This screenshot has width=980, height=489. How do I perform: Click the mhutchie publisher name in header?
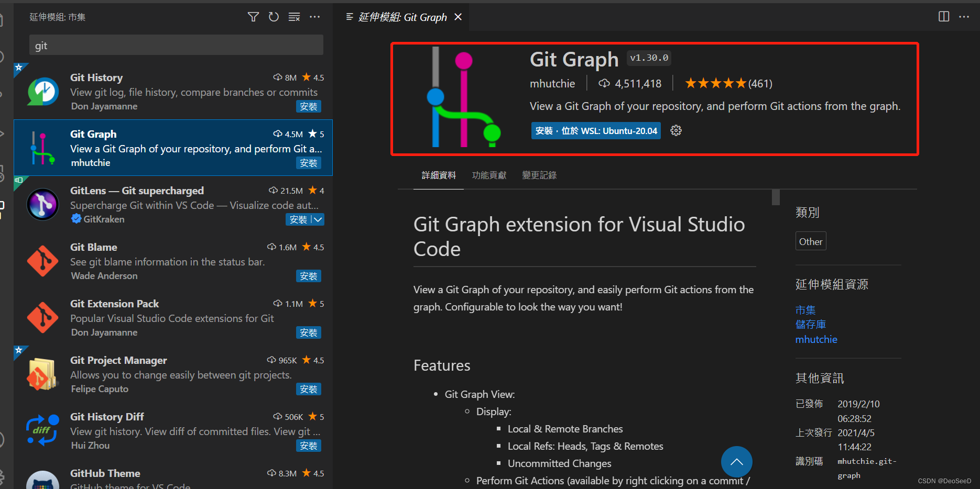point(552,84)
